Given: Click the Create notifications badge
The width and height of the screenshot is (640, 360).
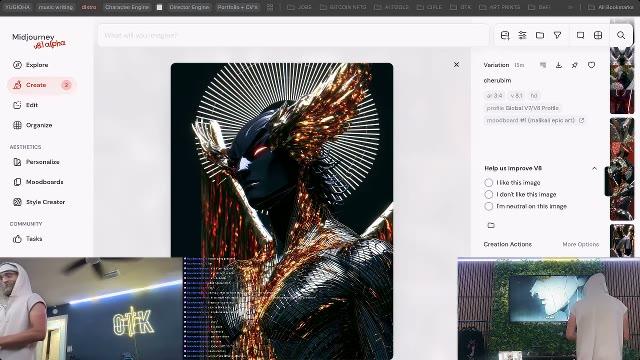Looking at the screenshot, I should coord(66,85).
